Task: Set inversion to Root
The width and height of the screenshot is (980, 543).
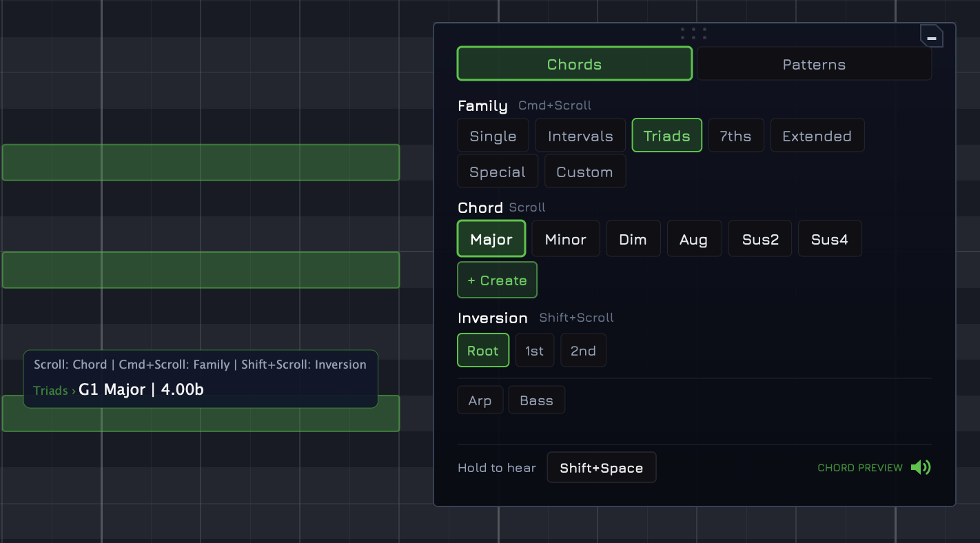Action: point(483,350)
